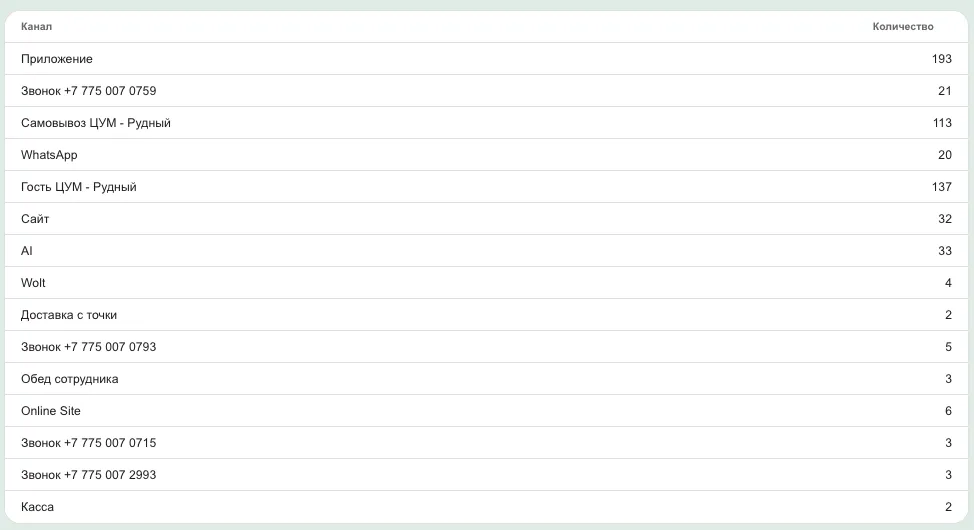Select the Wolt channel row
Screen dimensions: 974x530
coord(486,283)
